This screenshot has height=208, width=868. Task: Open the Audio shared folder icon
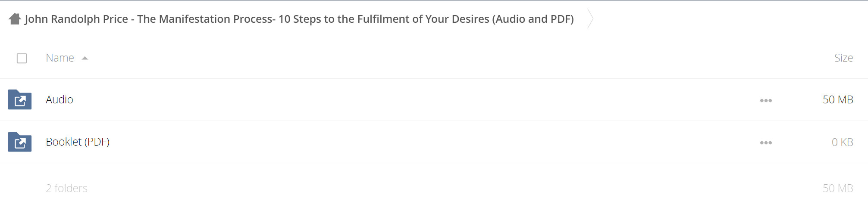coord(20,99)
